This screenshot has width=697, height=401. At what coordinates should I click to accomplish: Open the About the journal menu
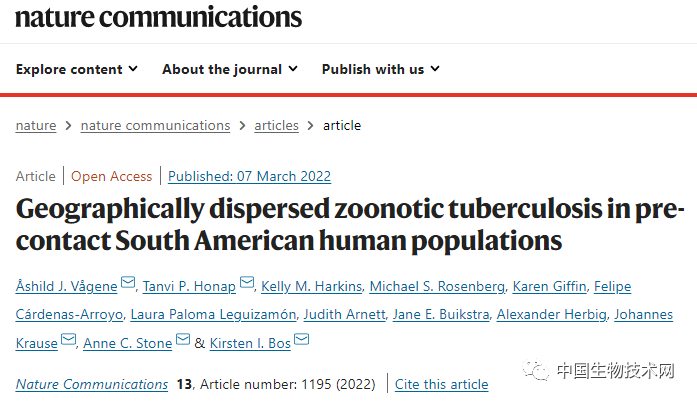point(230,69)
